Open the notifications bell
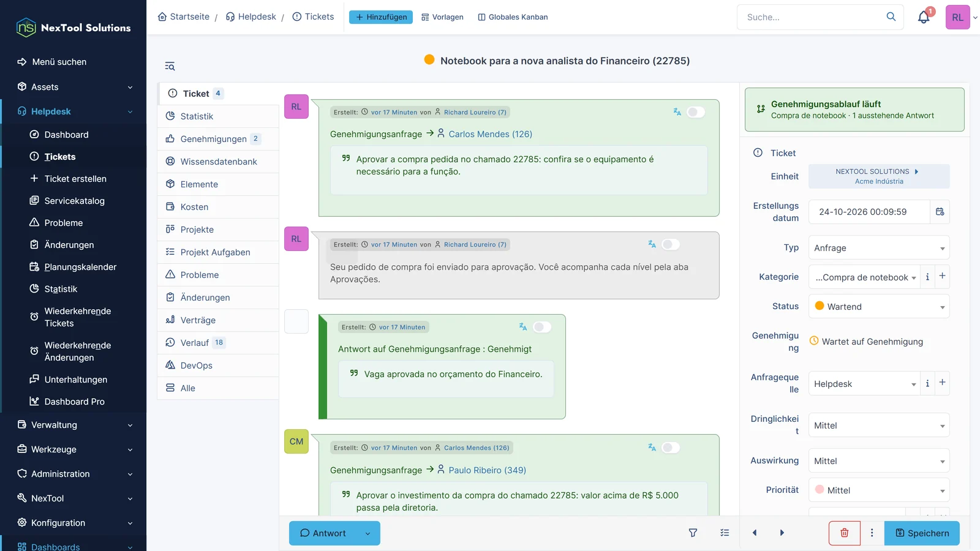980x551 pixels. pos(924,17)
